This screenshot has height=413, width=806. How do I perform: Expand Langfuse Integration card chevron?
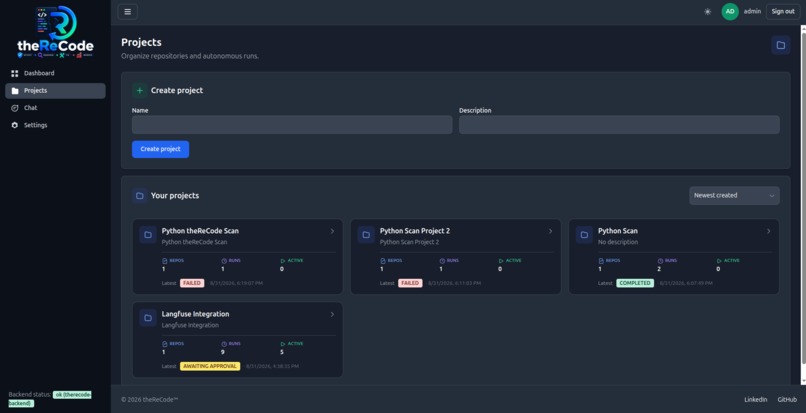[332, 314]
